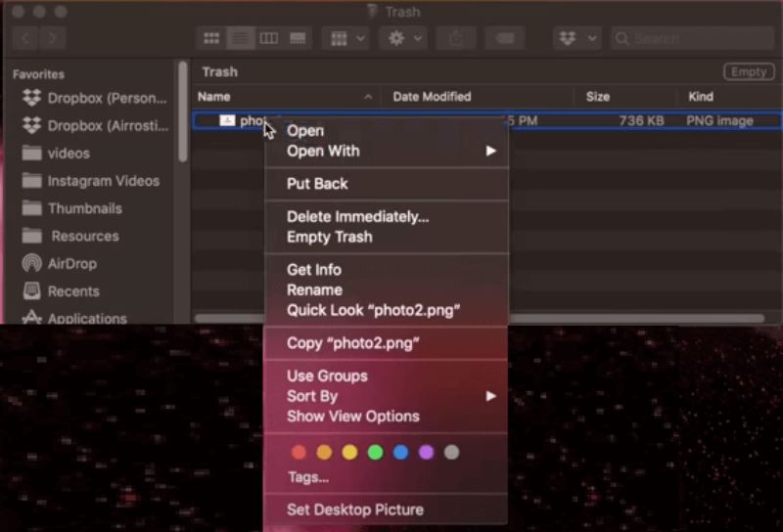Open the Dropbox toolbar dropdown
783x532 pixels.
tap(576, 38)
